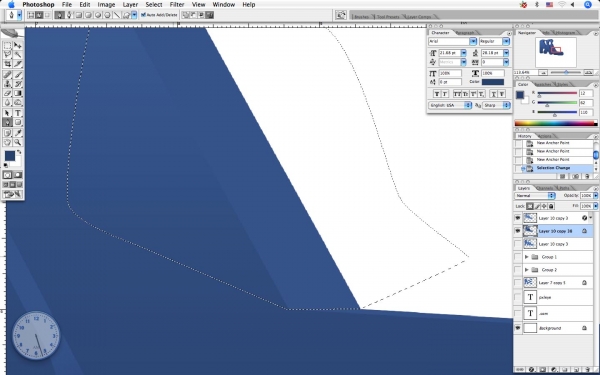Open font family dropdown showing Arial
This screenshot has height=375, width=600.
(x=473, y=41)
